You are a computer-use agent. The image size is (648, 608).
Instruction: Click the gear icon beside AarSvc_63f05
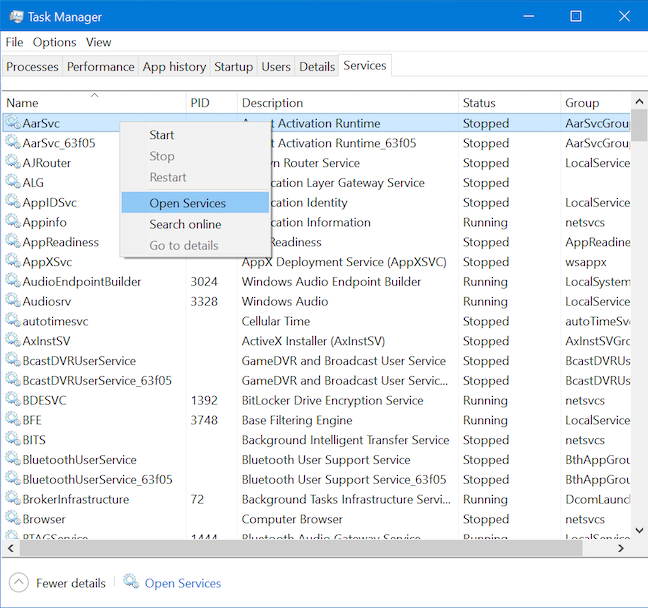13,142
